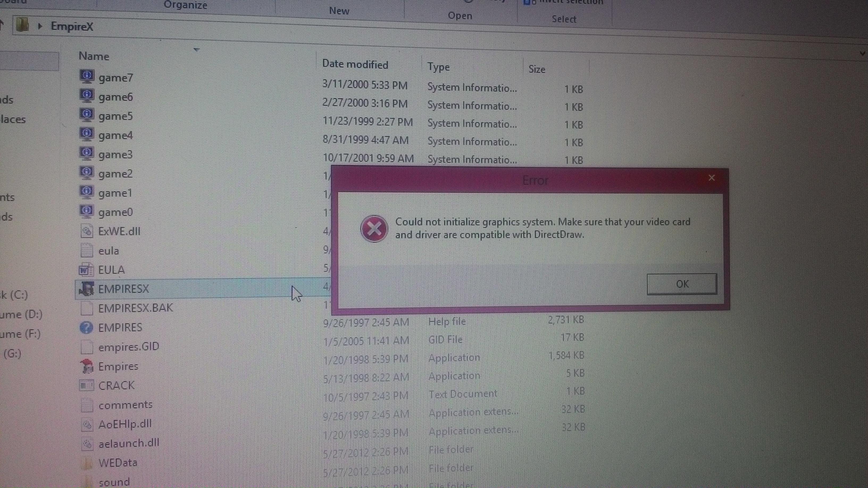Select the game3 file icon
This screenshot has width=868, height=488.
pyautogui.click(x=87, y=153)
